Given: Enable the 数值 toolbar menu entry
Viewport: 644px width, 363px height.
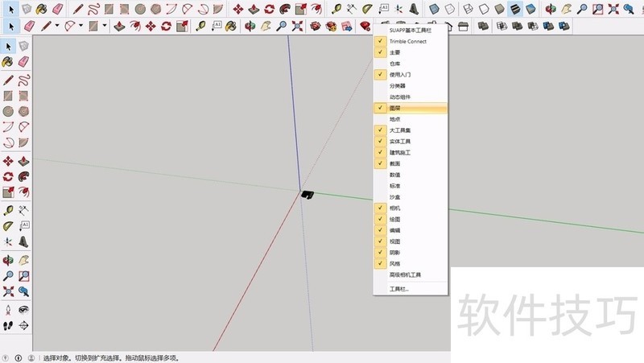Looking at the screenshot, I should (410, 175).
